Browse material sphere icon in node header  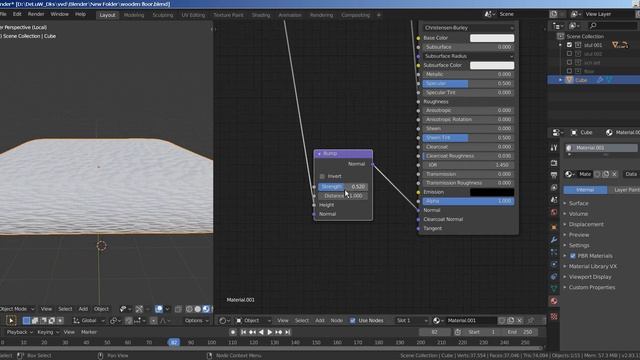(438, 320)
